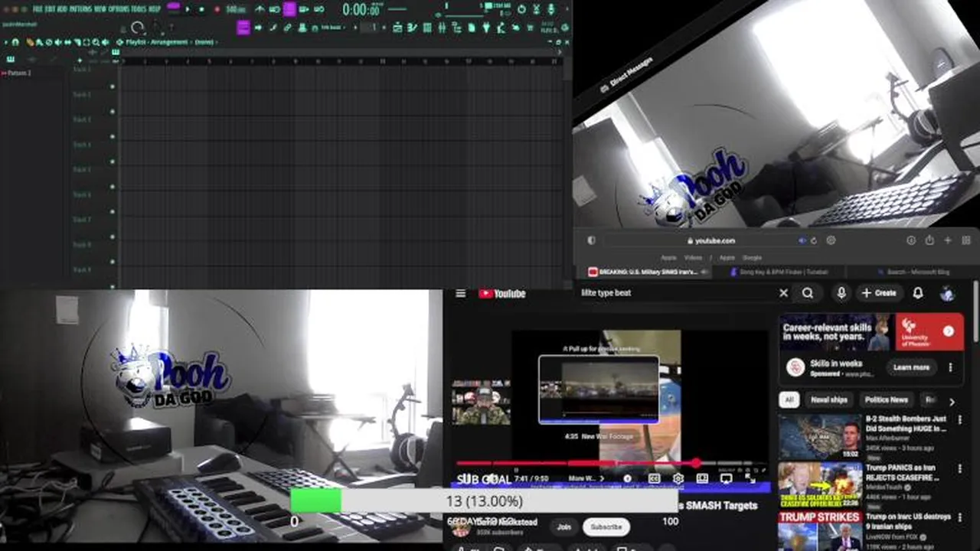Toggle the FL Studio Pat/Song mode button
Viewport: 980px width, 551px height.
173,7
